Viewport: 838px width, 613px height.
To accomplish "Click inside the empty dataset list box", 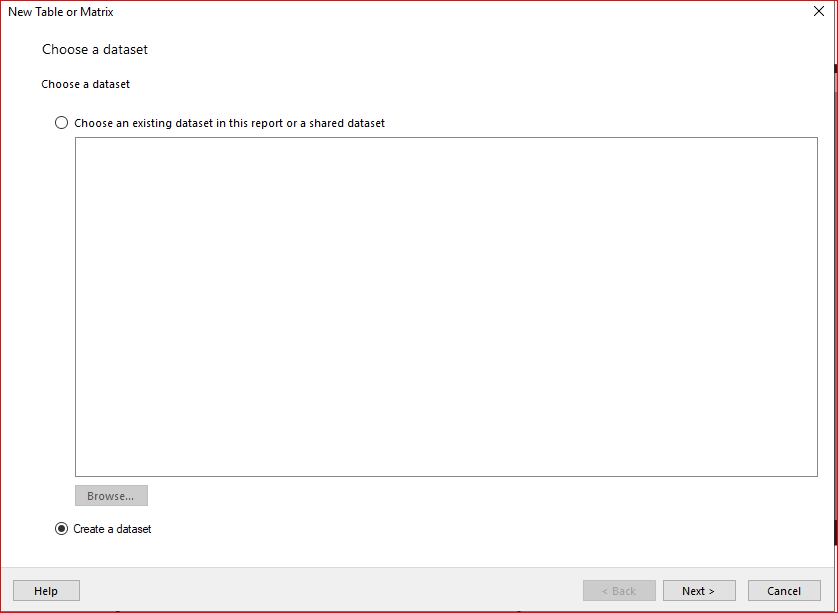I will point(446,306).
